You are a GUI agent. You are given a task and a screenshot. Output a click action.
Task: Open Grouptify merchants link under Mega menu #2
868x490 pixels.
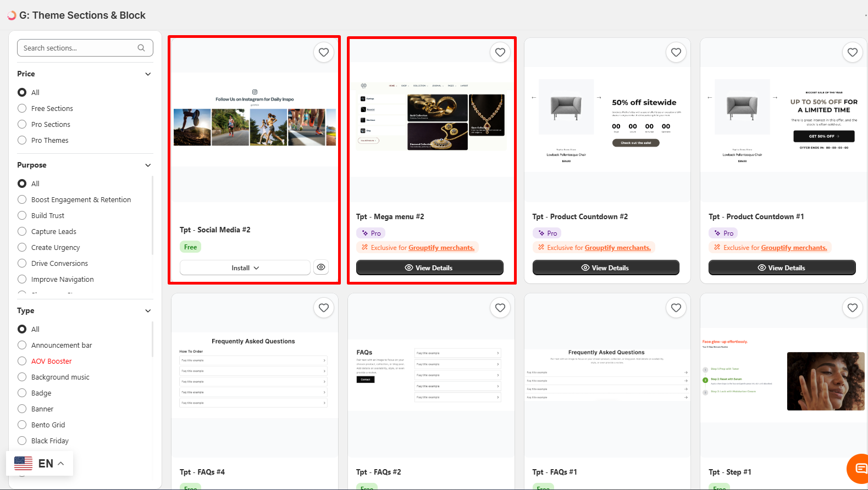[x=441, y=248]
